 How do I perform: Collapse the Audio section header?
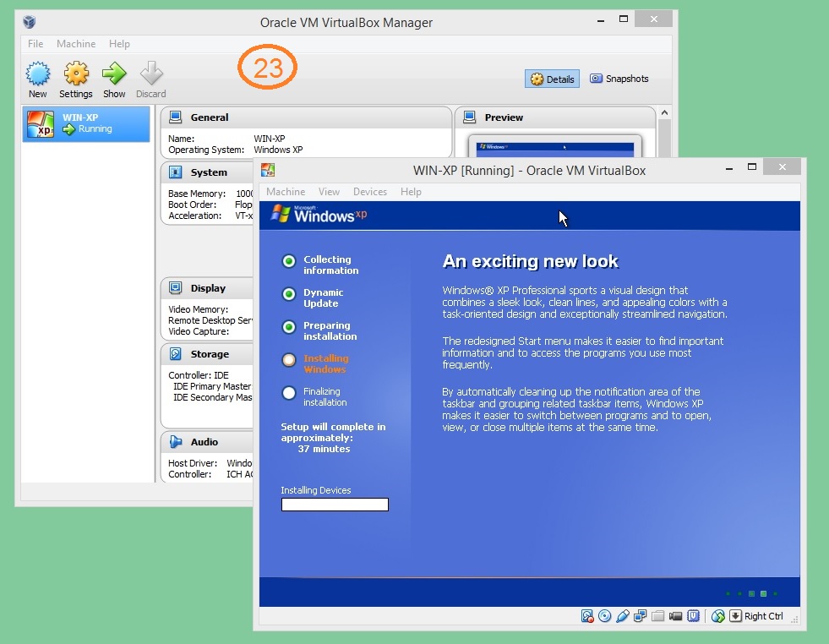(205, 442)
